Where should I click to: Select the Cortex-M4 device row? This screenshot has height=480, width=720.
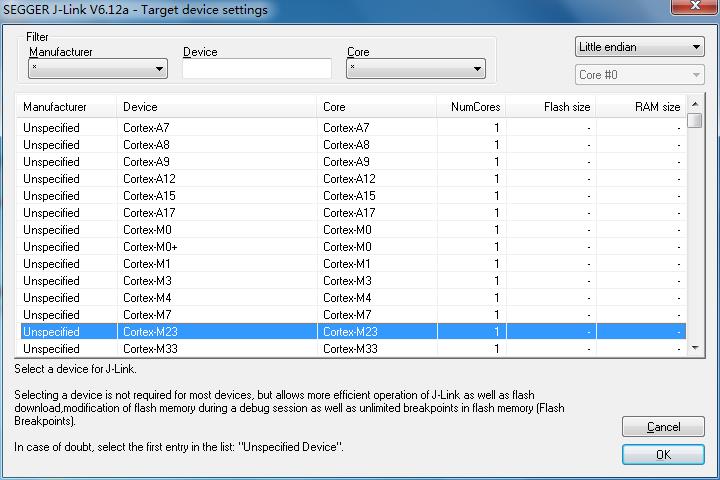351,298
